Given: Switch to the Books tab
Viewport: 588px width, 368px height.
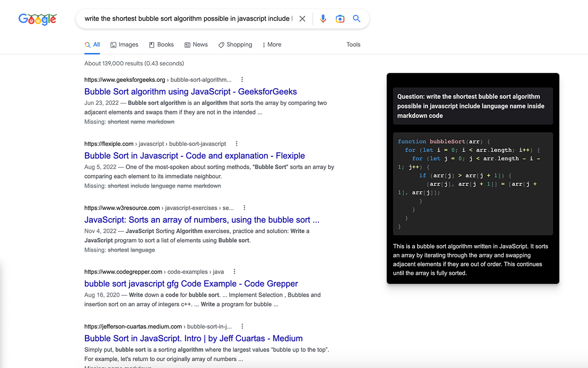Looking at the screenshot, I should tap(161, 45).
